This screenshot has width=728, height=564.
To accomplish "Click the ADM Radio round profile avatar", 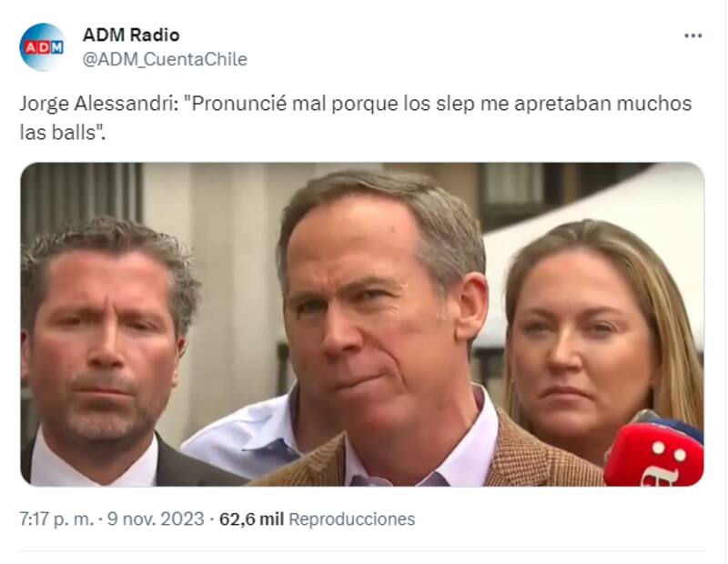I will click(43, 47).
